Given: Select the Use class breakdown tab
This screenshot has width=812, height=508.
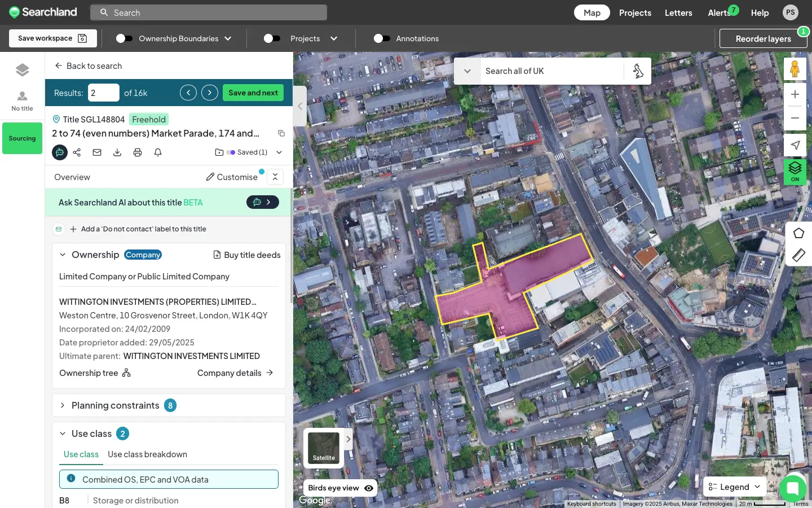Looking at the screenshot, I should [x=147, y=454].
